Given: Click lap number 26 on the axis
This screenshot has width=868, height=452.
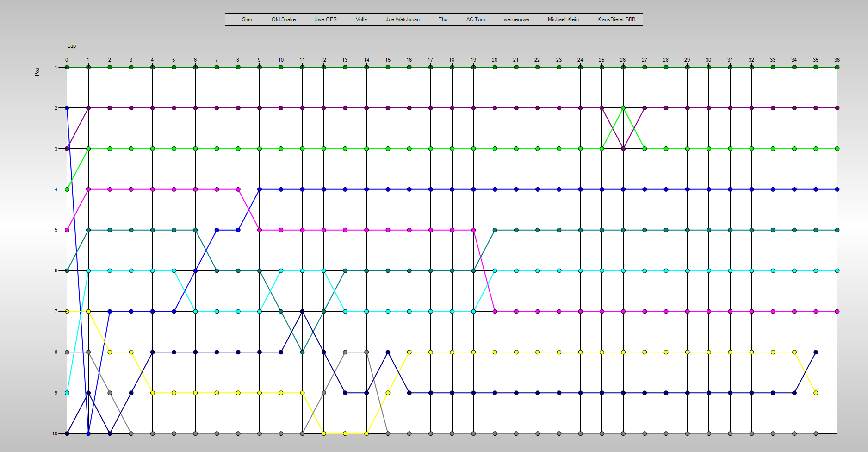Looking at the screenshot, I should [623, 60].
